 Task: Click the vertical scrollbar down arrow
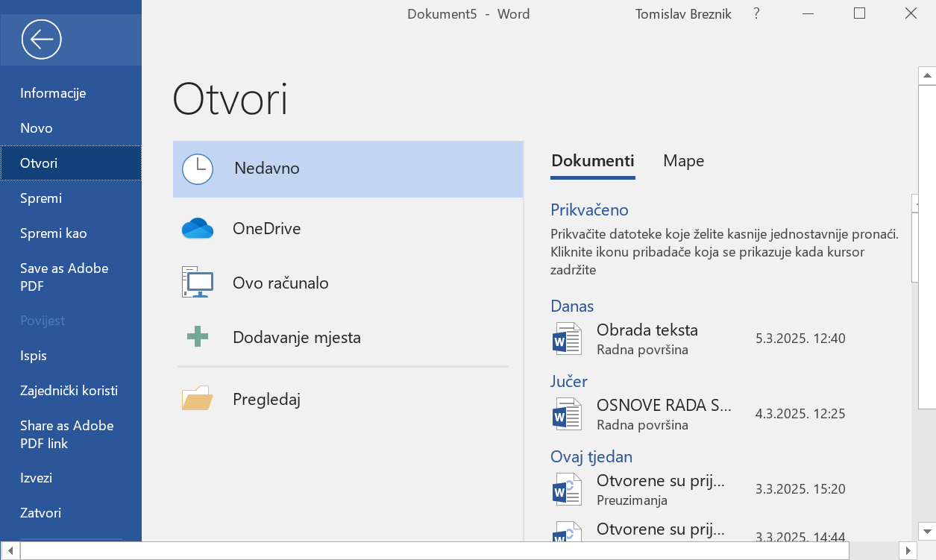click(927, 531)
